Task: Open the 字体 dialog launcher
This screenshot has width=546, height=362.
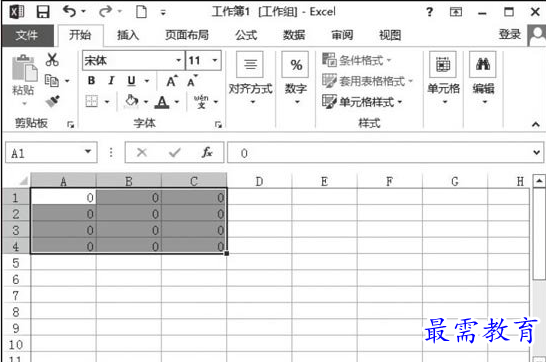Action: click(218, 124)
